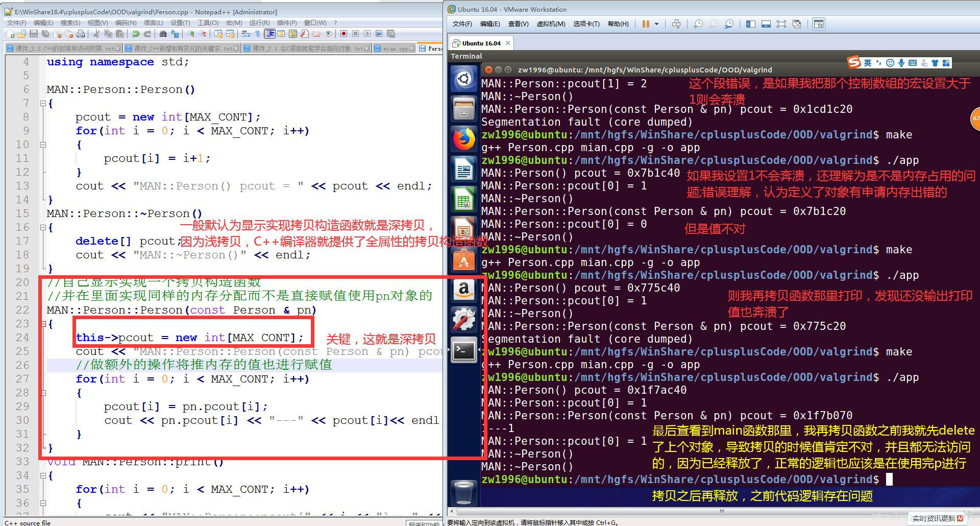
Task: Open the Trash in Ubuntu launcher
Action: pyautogui.click(x=463, y=492)
